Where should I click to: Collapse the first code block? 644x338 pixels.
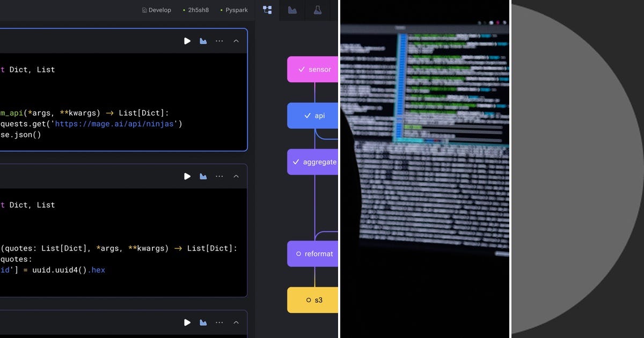236,41
